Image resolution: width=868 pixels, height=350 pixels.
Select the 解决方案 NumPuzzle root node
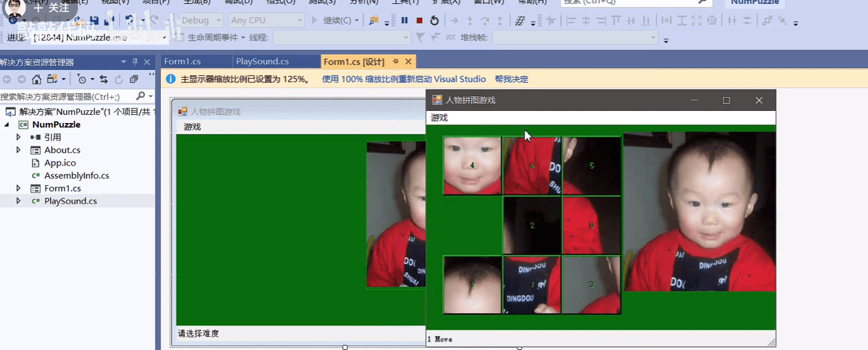[x=86, y=112]
